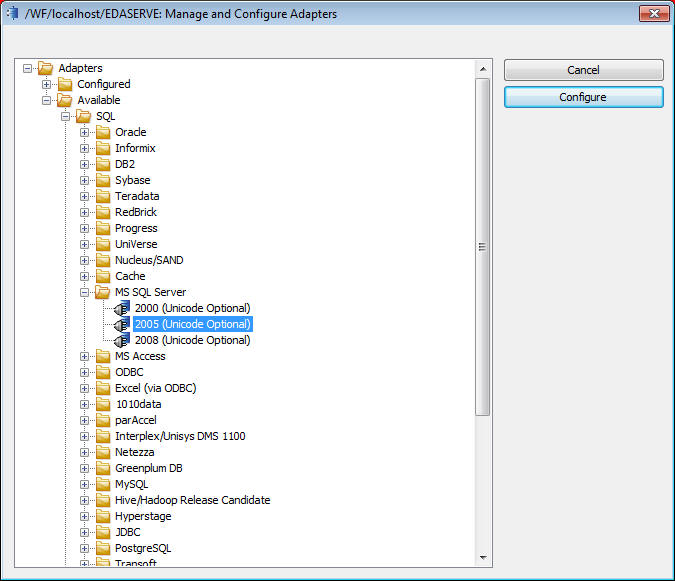Expand the PostgreSQL node
The height and width of the screenshot is (581, 675).
tap(84, 548)
